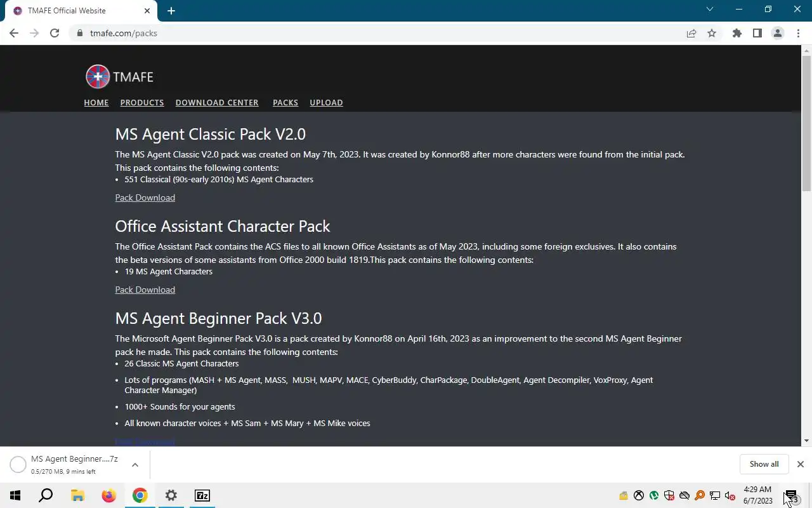The height and width of the screenshot is (508, 812).
Task: Click the TMAFE logo
Action: coord(119,77)
